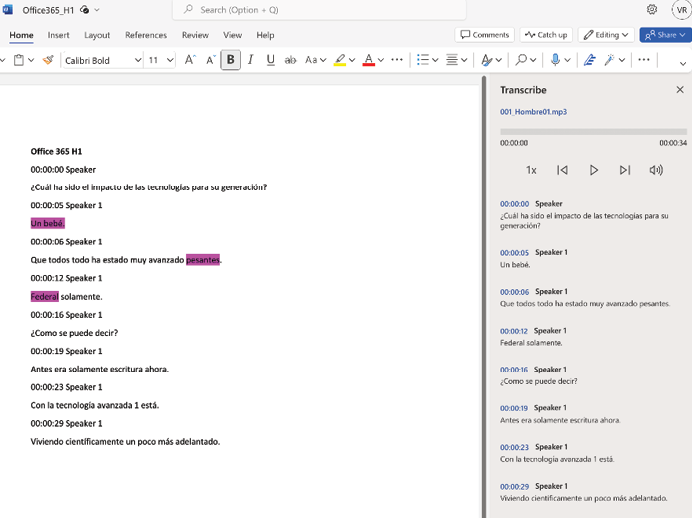Expand the bullet list style dropdown
692x518 pixels.
[x=435, y=60]
